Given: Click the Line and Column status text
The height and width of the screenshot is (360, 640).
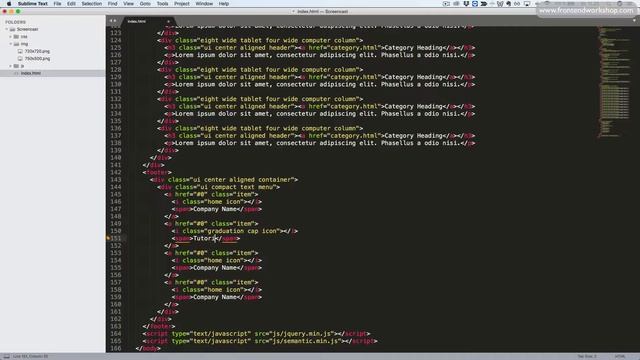Looking at the screenshot, I should [31, 356].
